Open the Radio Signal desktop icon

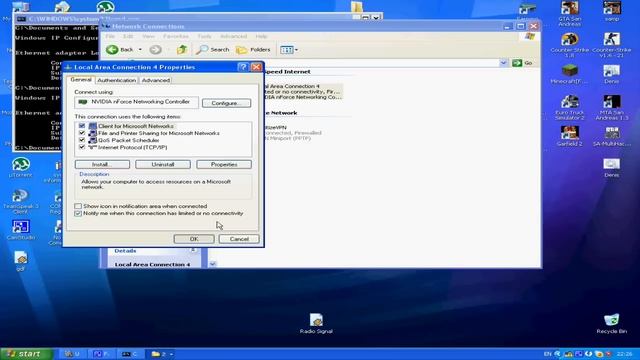coord(316,324)
